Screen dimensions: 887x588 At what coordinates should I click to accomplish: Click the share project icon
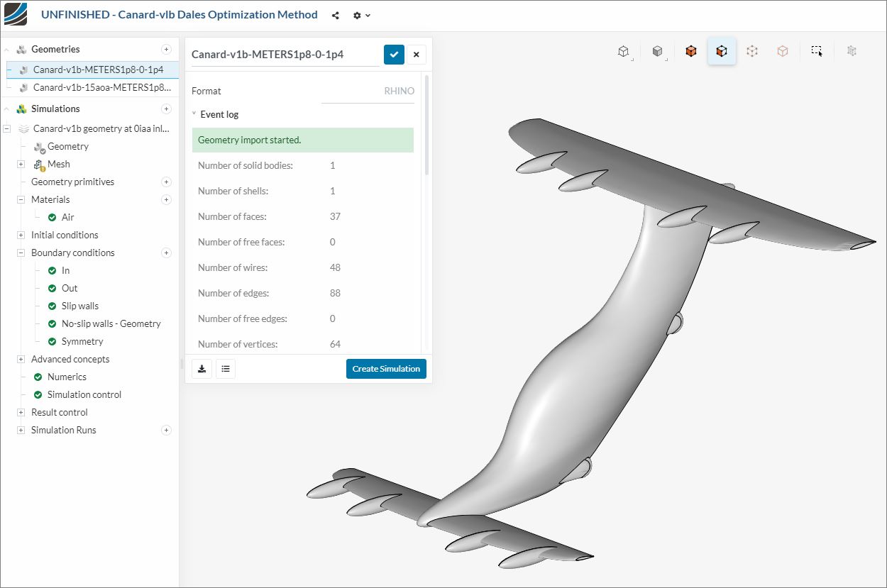336,15
